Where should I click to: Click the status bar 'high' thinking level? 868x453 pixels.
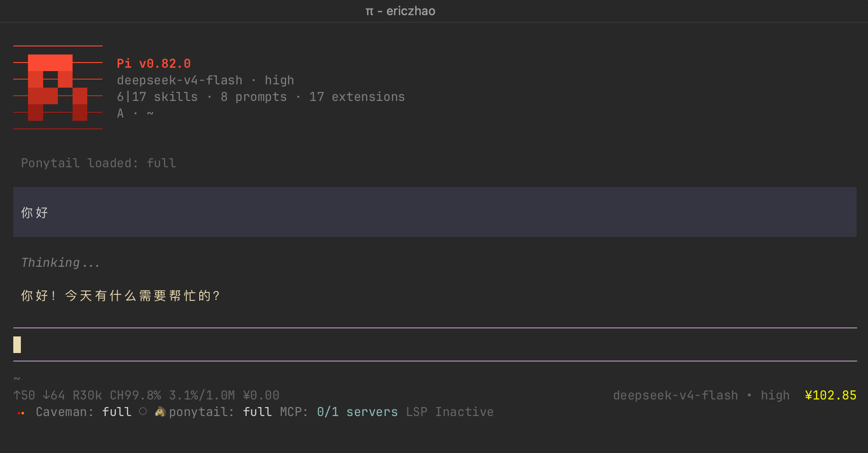[775, 395]
